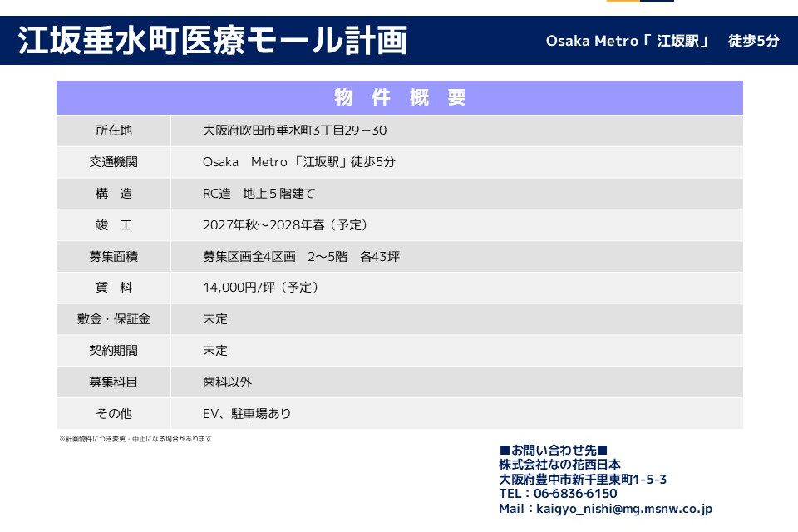Select the 所在地 label cell

click(114, 131)
